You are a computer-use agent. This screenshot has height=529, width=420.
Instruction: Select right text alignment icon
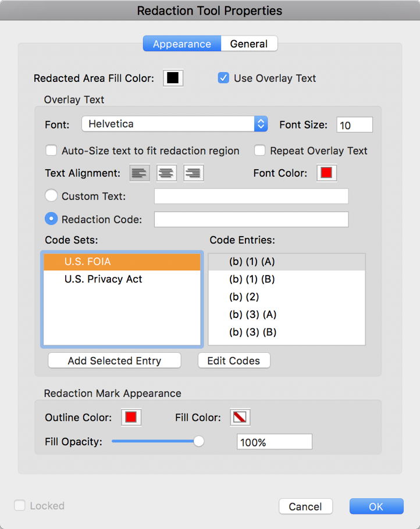point(193,173)
